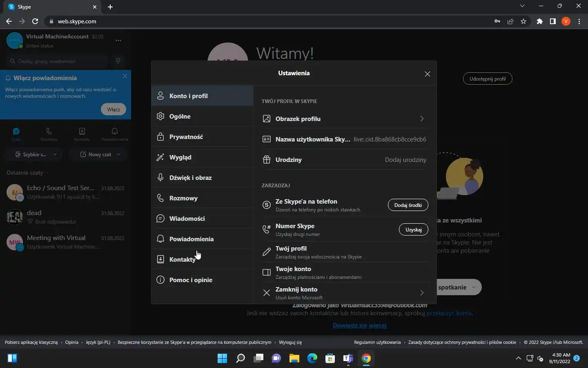Bookmark this page with star icon
The height and width of the screenshot is (368, 588).
click(x=523, y=21)
